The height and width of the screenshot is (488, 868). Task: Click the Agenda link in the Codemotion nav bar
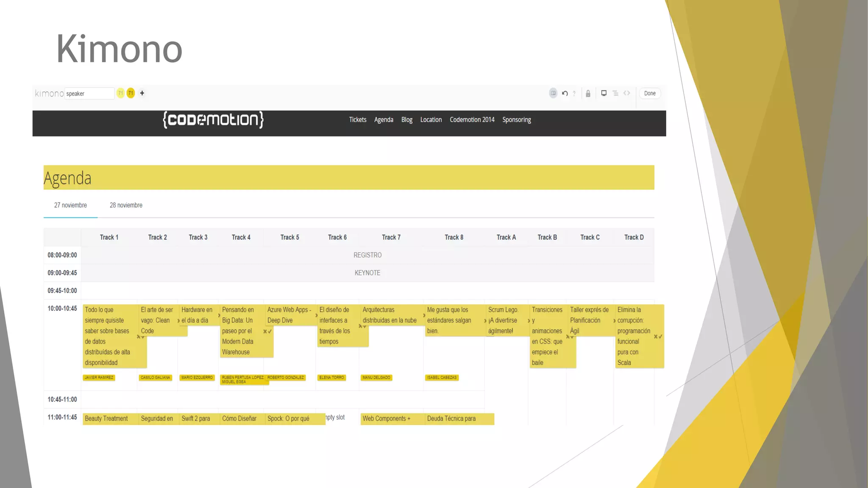(x=384, y=120)
